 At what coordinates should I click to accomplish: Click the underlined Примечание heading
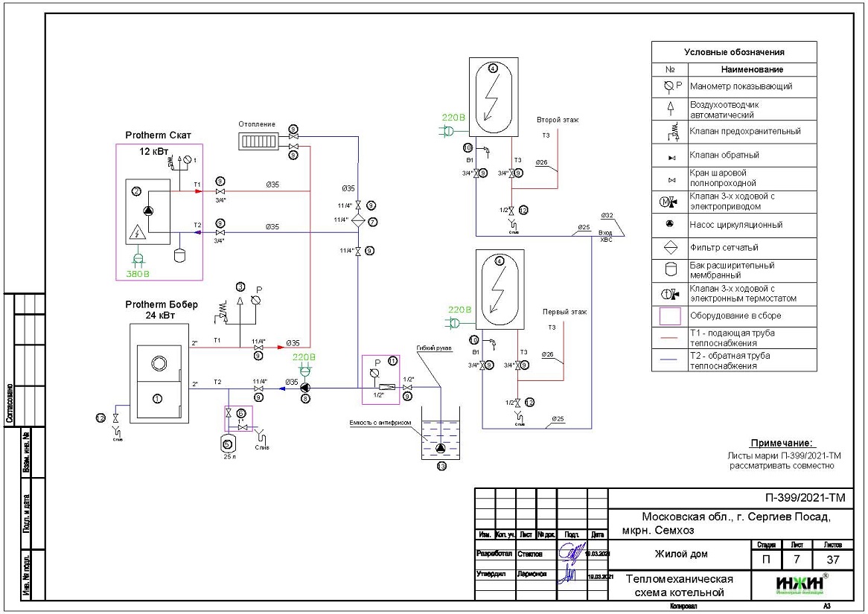coord(782,443)
